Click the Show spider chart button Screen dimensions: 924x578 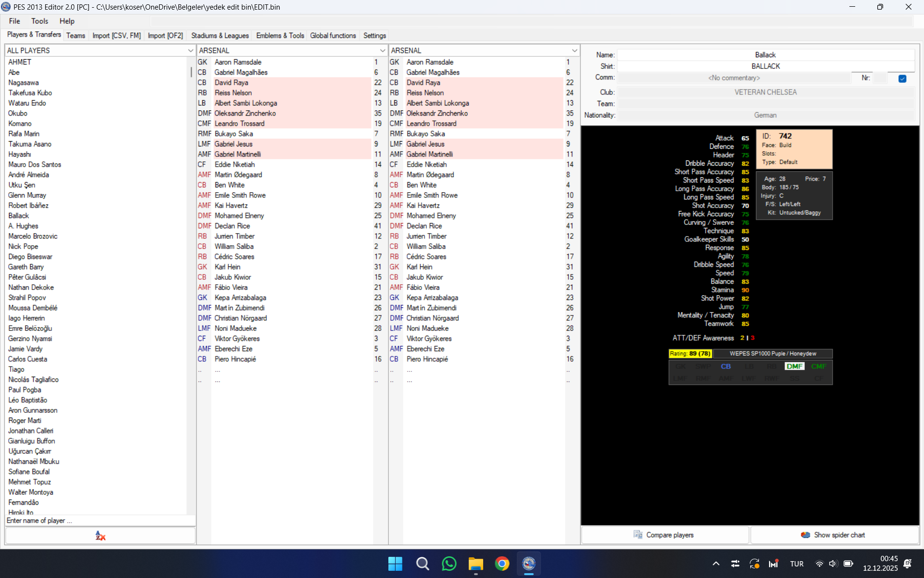pos(834,535)
